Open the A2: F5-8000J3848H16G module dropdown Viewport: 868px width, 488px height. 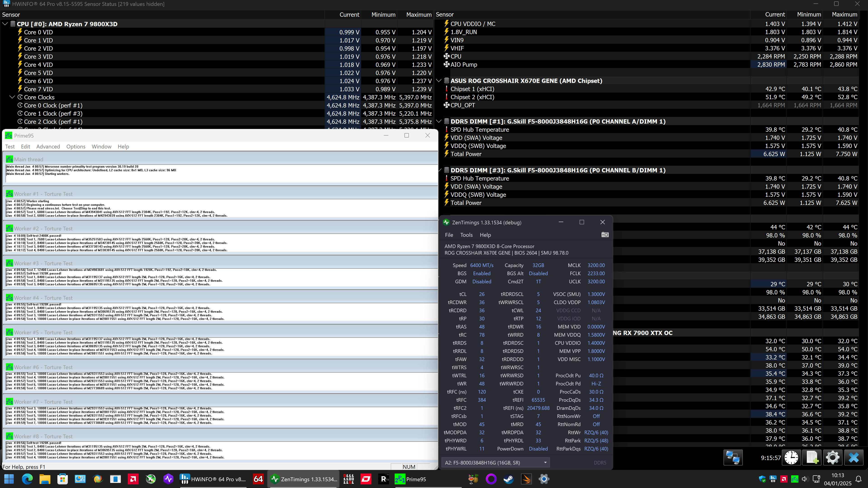point(495,462)
